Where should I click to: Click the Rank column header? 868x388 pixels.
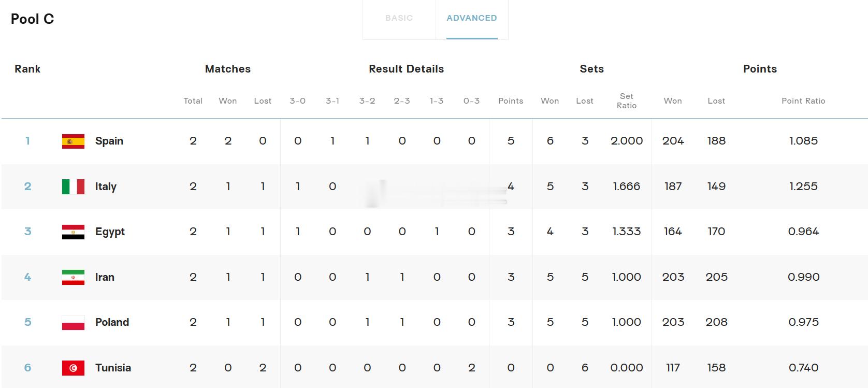27,69
